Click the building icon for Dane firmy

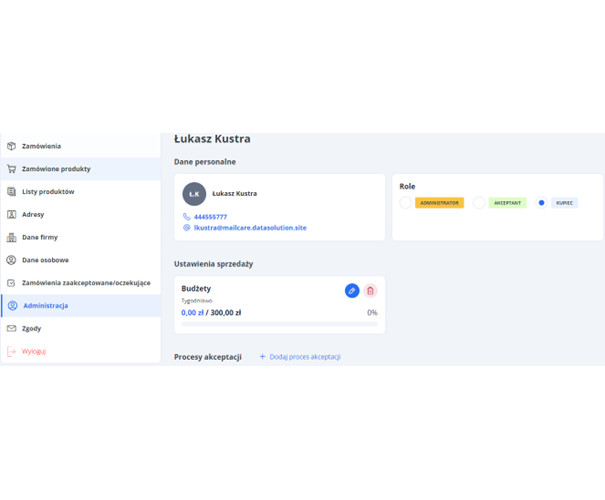pyautogui.click(x=12, y=237)
